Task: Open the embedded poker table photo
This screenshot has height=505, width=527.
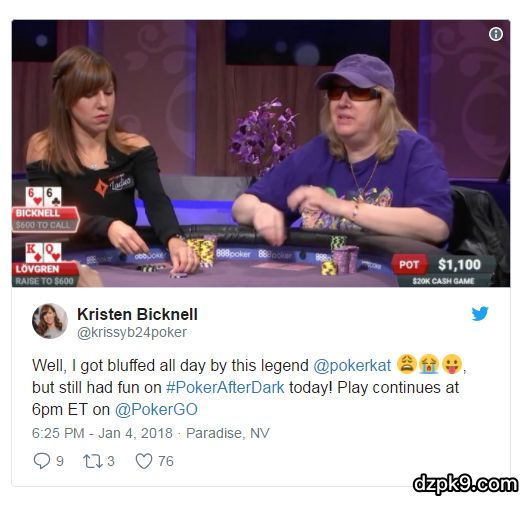Action: (261, 154)
